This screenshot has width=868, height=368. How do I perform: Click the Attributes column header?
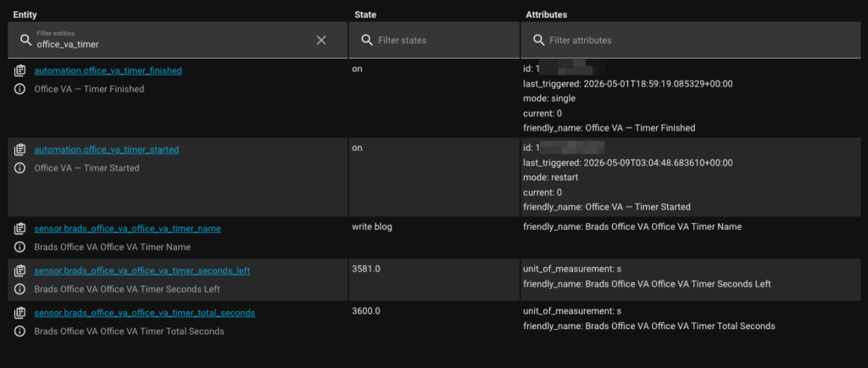click(547, 15)
